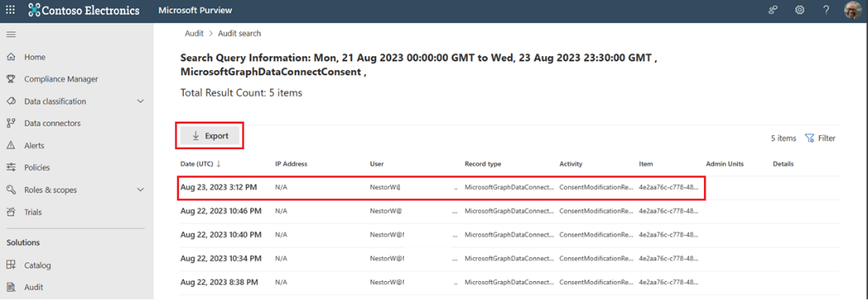Screen dimensions: 868x300
Task: Click the Audit breadcrumb link
Action: tap(193, 33)
